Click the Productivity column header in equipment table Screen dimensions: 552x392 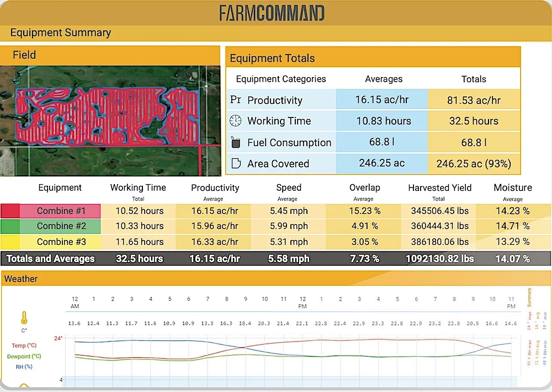pyautogui.click(x=215, y=188)
